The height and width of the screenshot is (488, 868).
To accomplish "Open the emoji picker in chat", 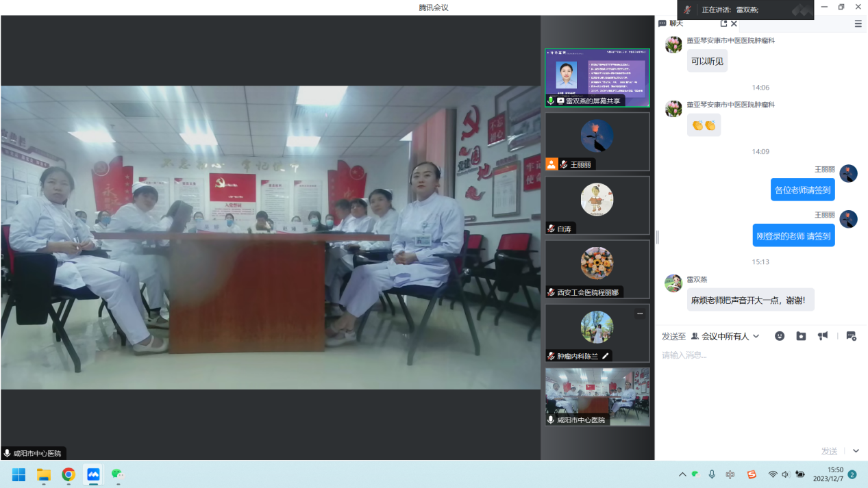I will click(780, 336).
